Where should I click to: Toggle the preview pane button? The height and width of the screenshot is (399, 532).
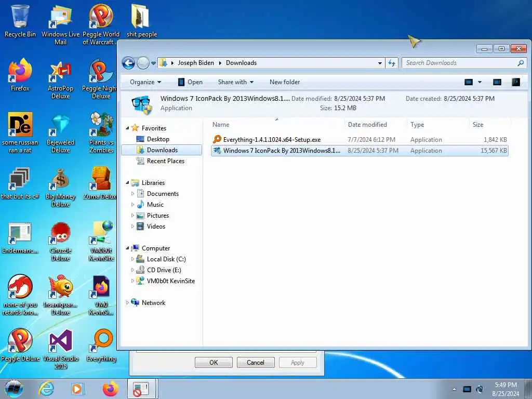pyautogui.click(x=497, y=82)
